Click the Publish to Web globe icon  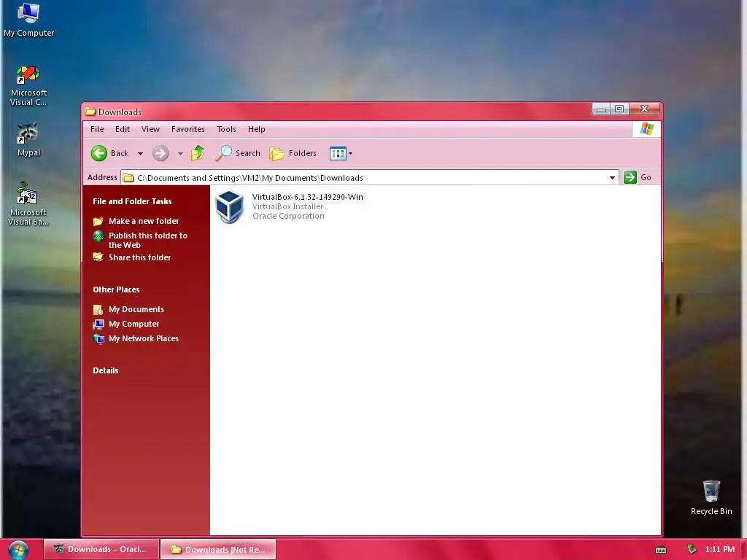(x=98, y=236)
